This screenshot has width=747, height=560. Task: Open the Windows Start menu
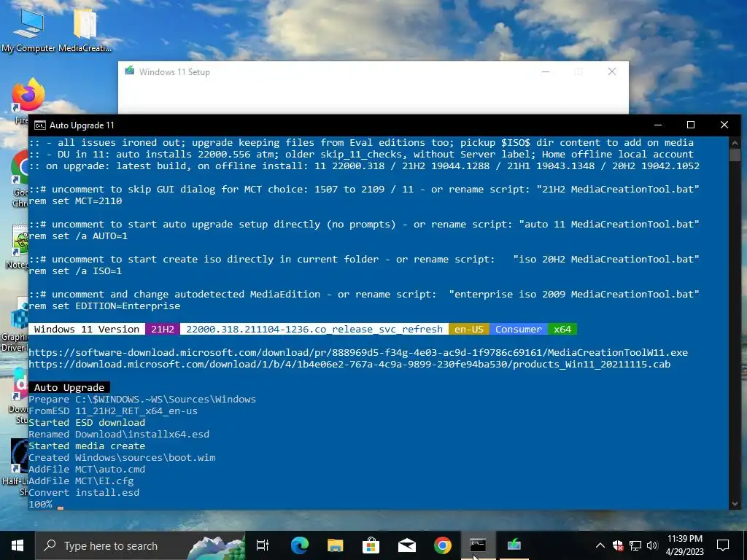(x=18, y=545)
